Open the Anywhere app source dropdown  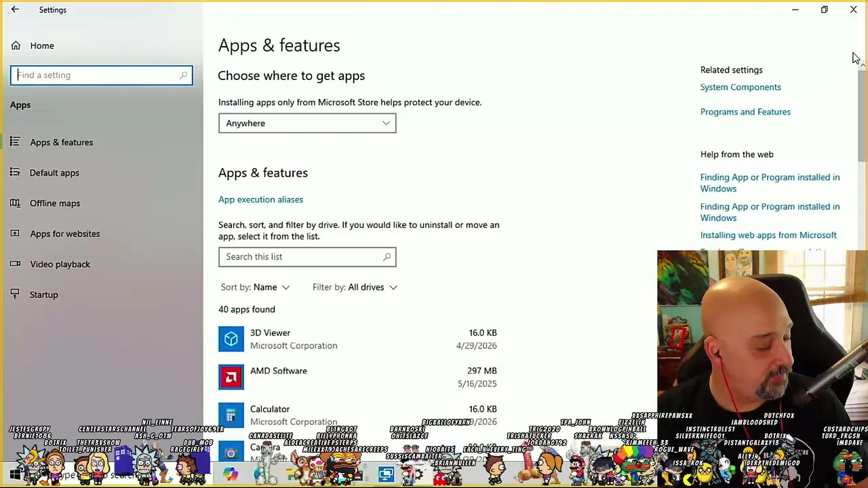(307, 123)
